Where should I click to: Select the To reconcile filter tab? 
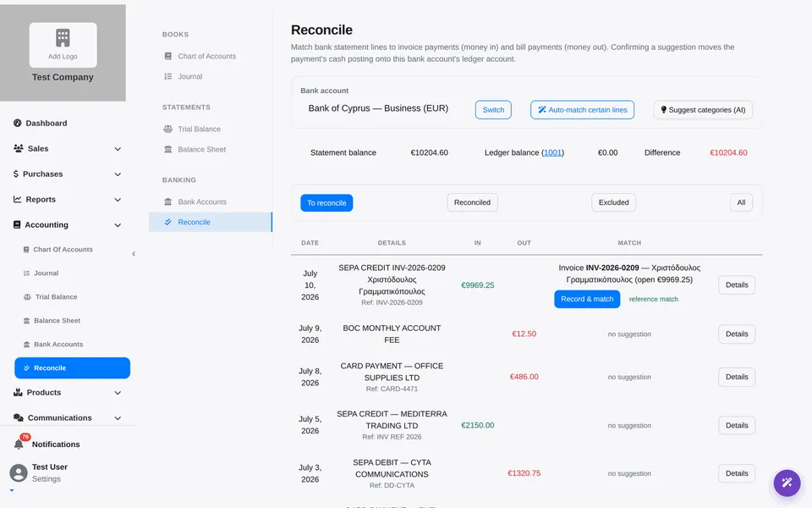click(x=326, y=202)
